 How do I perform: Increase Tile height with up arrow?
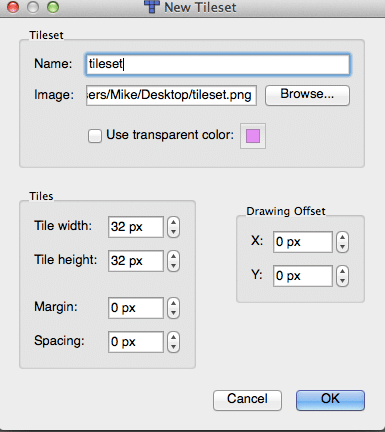(173, 256)
